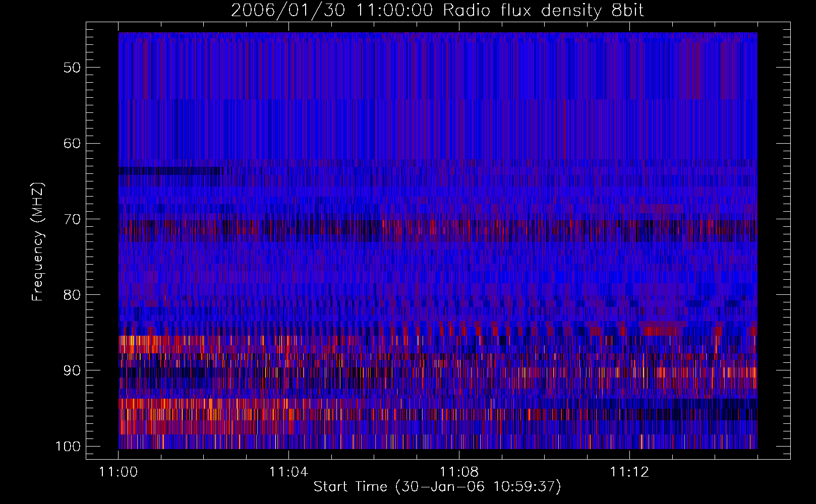Screen dimensions: 816x504
Task: Click the 'Start Time (30-Jan-06 10:59:37)' axis label
Action: click(x=437, y=487)
